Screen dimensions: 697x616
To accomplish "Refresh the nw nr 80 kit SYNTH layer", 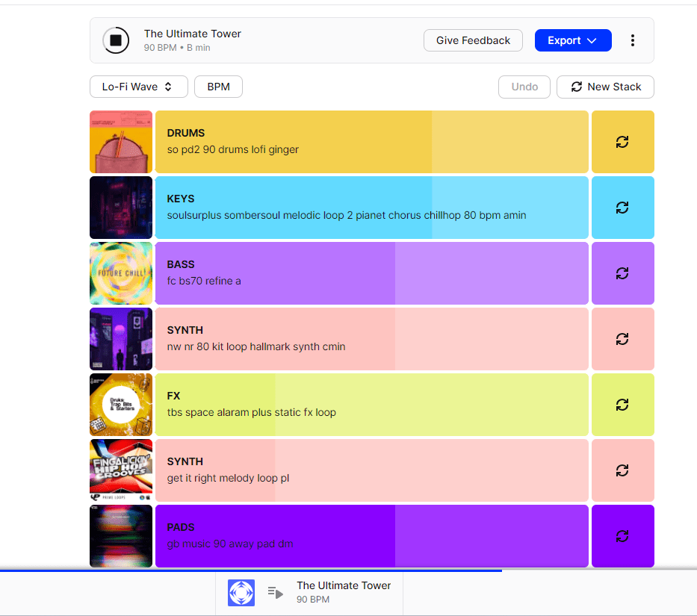I will [x=623, y=339].
